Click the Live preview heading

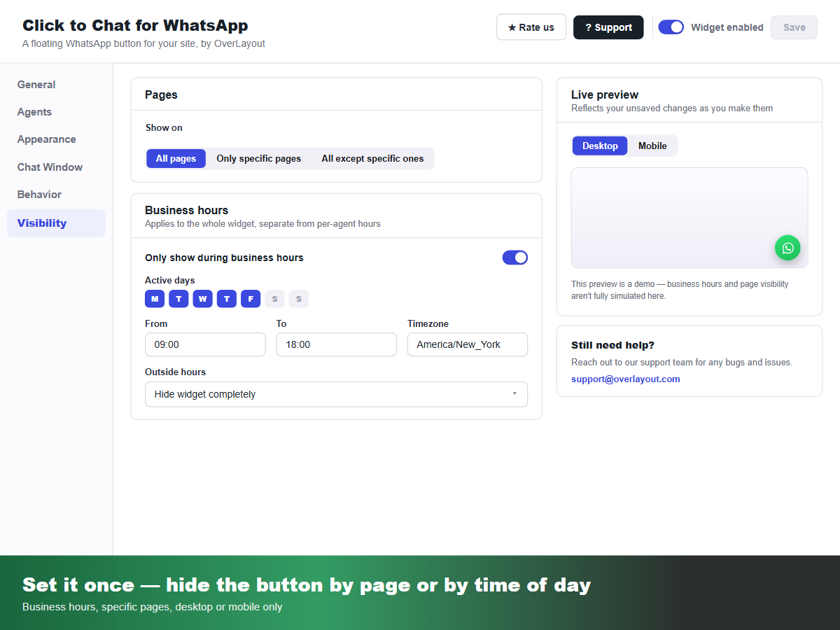(605, 94)
